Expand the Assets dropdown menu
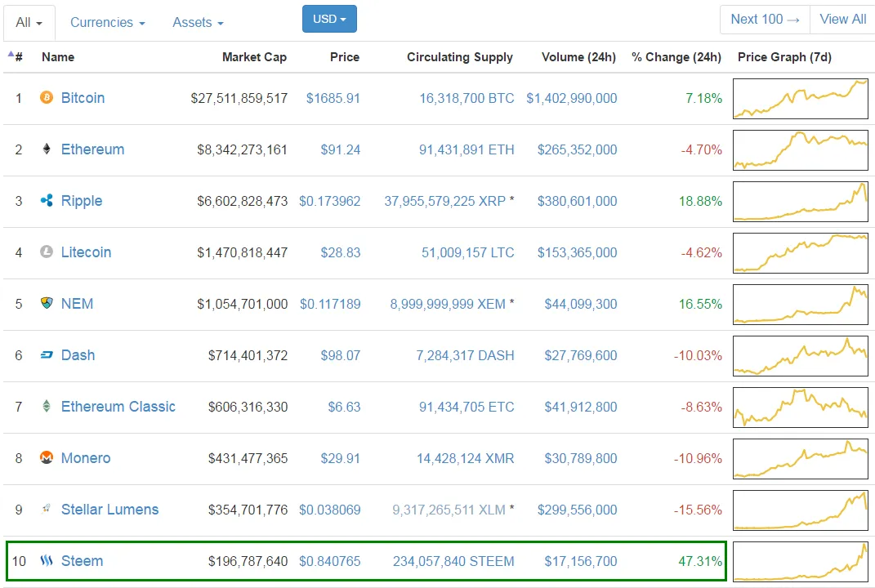Image resolution: width=875 pixels, height=588 pixels. (x=198, y=23)
